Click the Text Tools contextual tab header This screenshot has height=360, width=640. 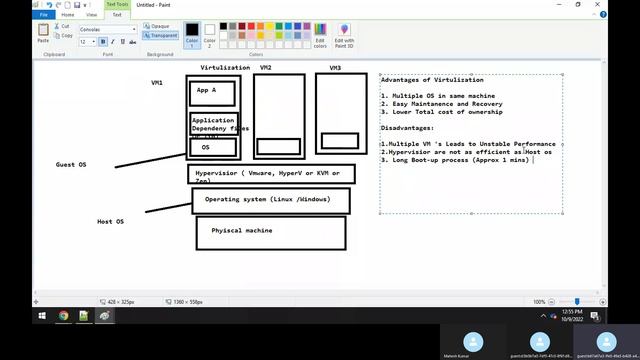117,4
